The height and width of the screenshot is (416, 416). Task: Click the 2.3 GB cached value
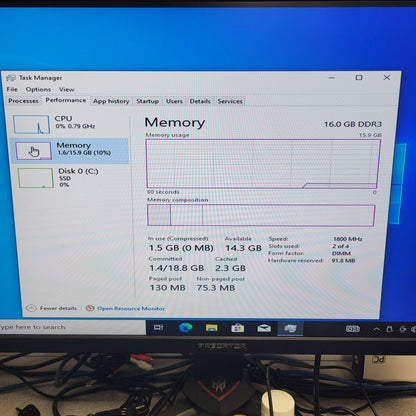pyautogui.click(x=230, y=268)
